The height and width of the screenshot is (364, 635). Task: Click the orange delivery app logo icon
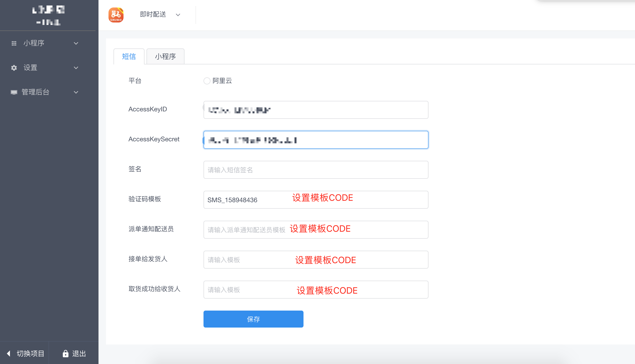pos(116,15)
